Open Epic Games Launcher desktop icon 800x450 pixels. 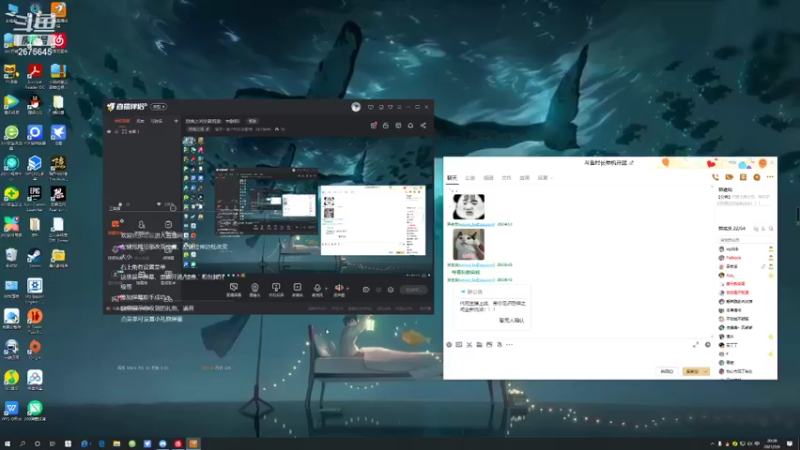35,198
